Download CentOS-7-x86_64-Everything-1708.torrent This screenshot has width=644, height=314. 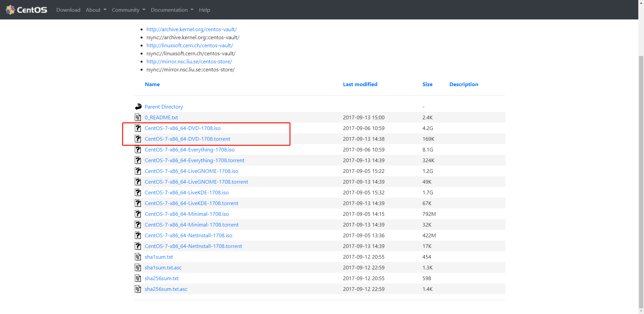click(195, 160)
